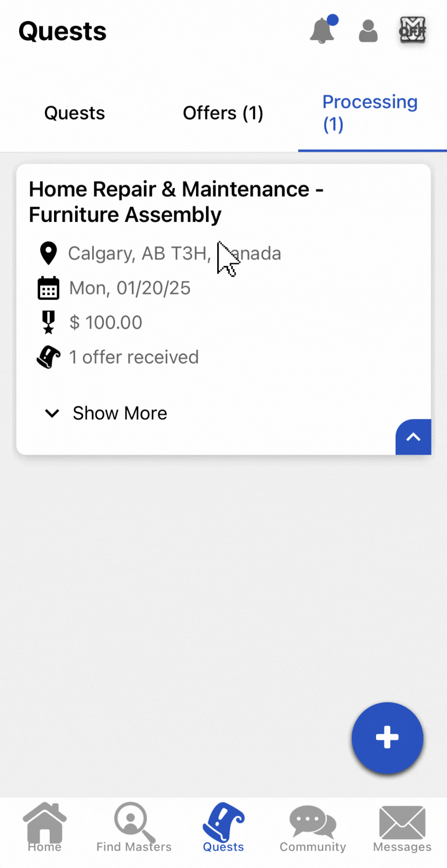Open the Community section
The height and width of the screenshot is (868, 447).
[x=313, y=828]
